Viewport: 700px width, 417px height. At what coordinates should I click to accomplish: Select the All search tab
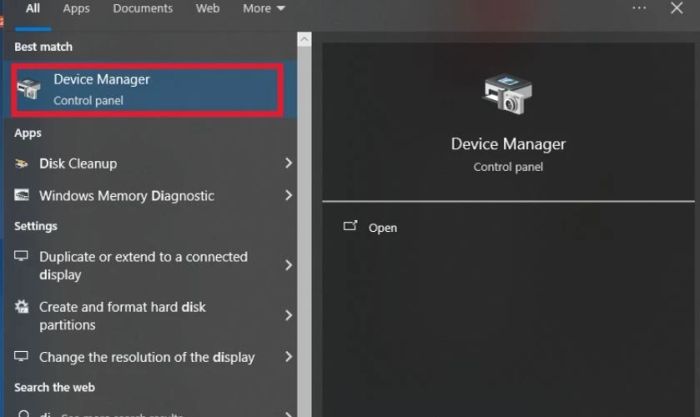[33, 8]
